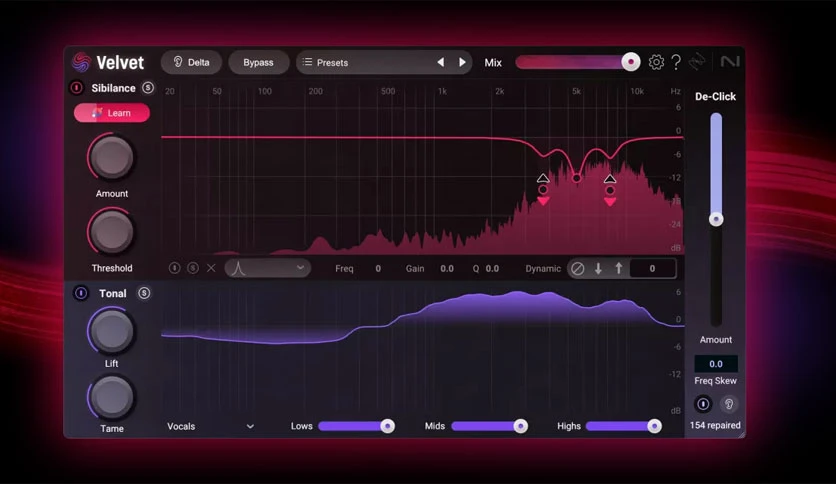The image size is (836, 484).
Task: Click right band circle node
Action: coord(610,190)
